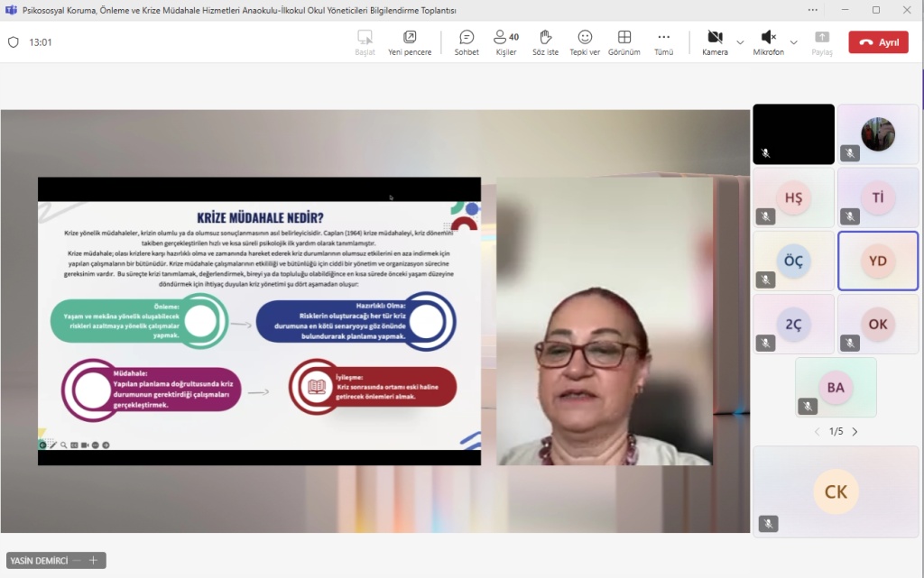This screenshot has height=578, width=924.
Task: Raise hand with Söz iste
Action: point(545,42)
